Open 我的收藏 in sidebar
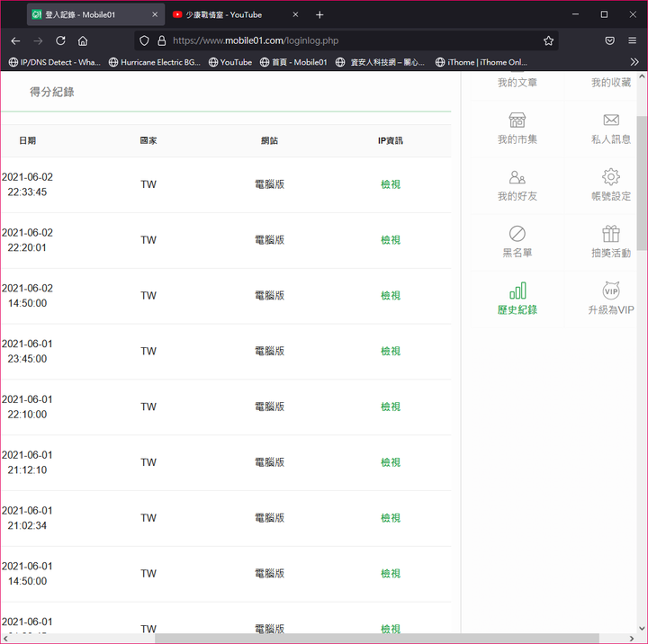This screenshot has width=648, height=644. (611, 83)
